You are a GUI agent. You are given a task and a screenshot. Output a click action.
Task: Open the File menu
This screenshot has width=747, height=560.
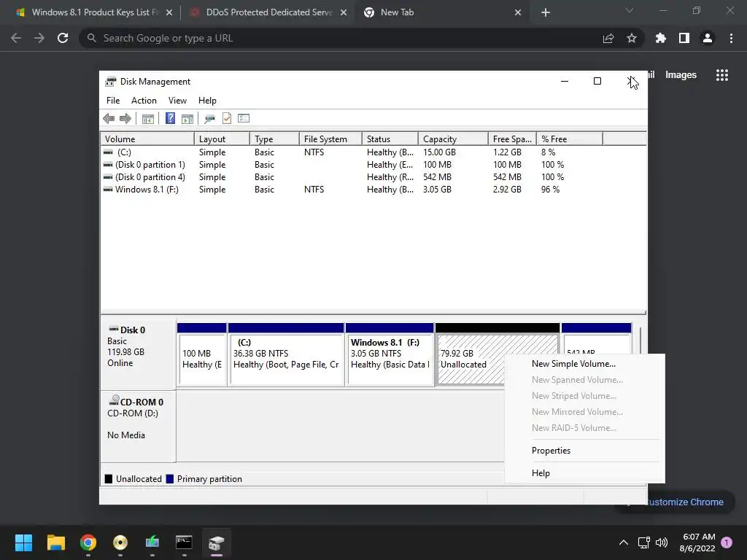(113, 101)
